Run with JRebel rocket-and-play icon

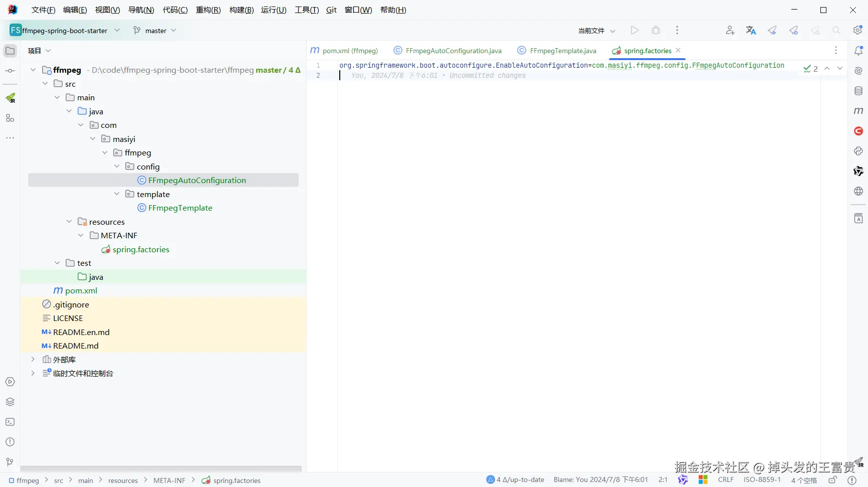tap(772, 31)
